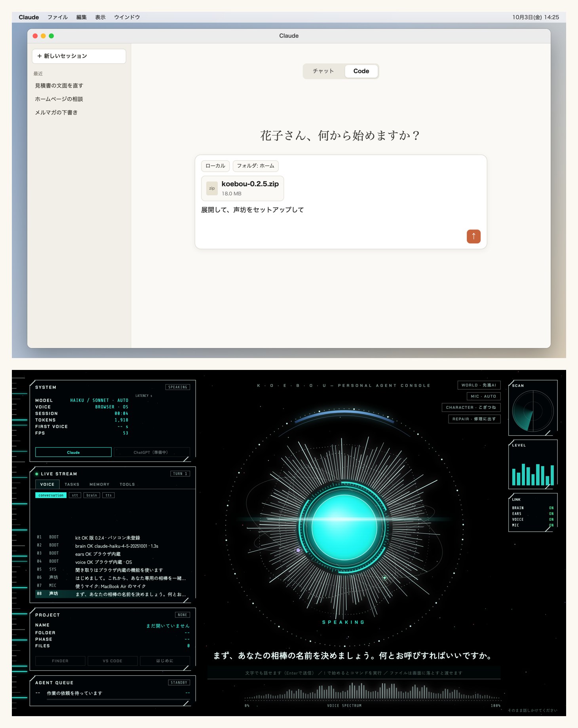Switch to the チャット mode
Image resolution: width=578 pixels, height=728 pixels.
(323, 71)
